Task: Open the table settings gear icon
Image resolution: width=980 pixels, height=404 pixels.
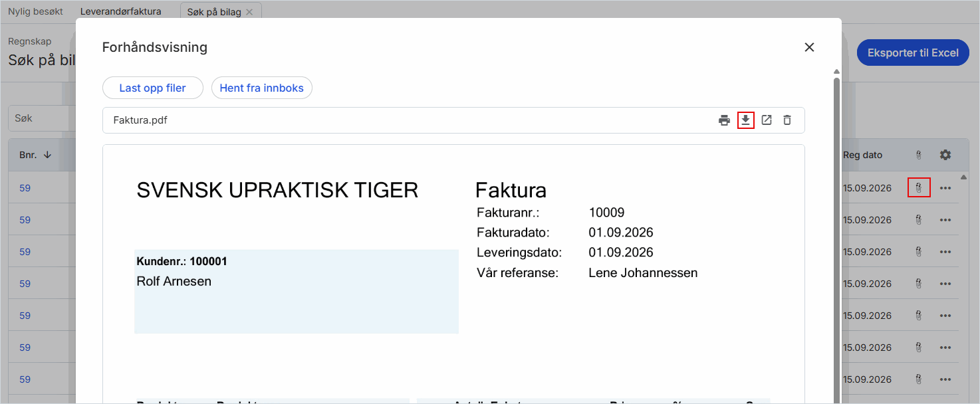Action: pyautogui.click(x=945, y=155)
